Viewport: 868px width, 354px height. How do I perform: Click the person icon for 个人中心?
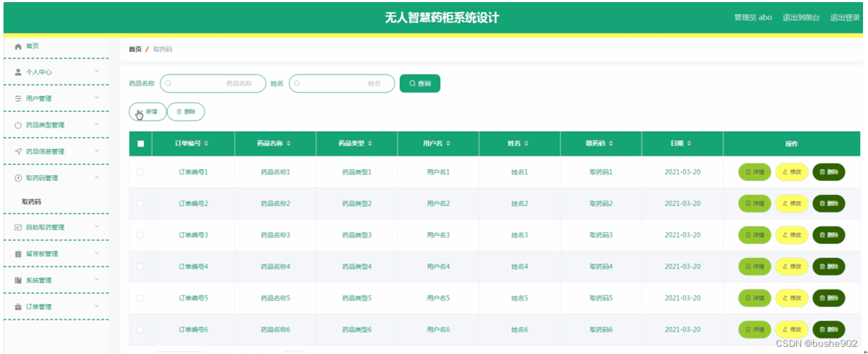click(x=19, y=72)
